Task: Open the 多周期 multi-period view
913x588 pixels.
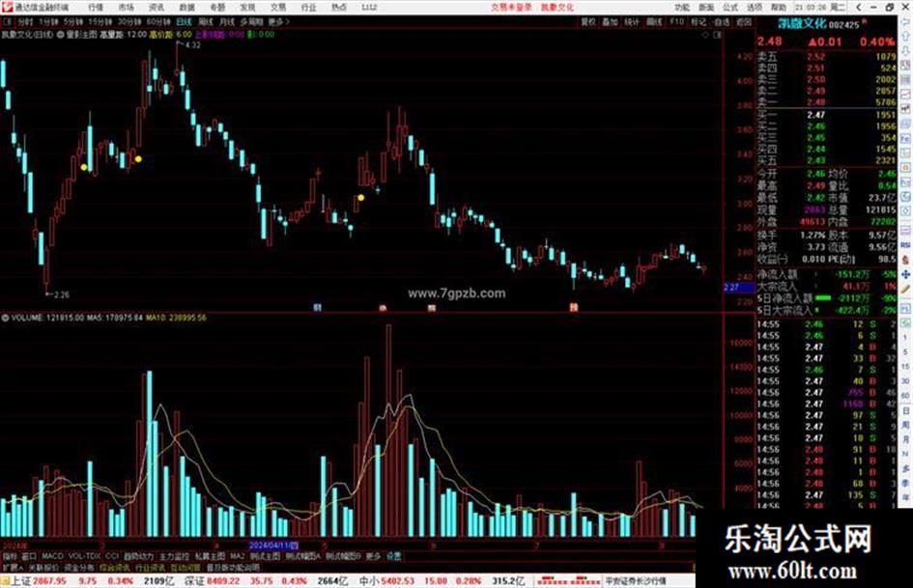Action: click(251, 21)
